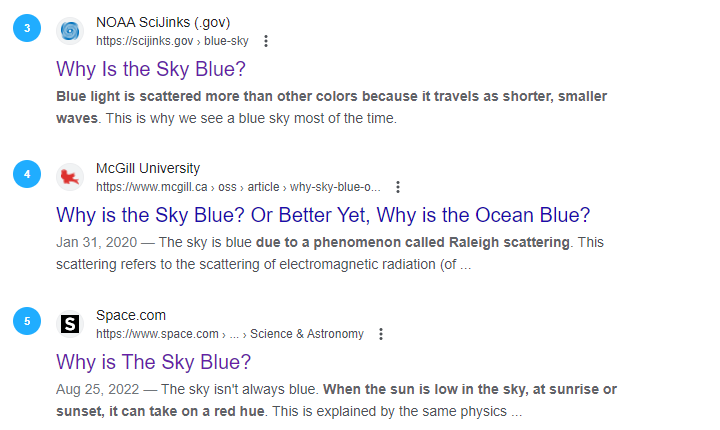720x430 pixels.
Task: Click the blue number 3 result badge
Action: (27, 28)
